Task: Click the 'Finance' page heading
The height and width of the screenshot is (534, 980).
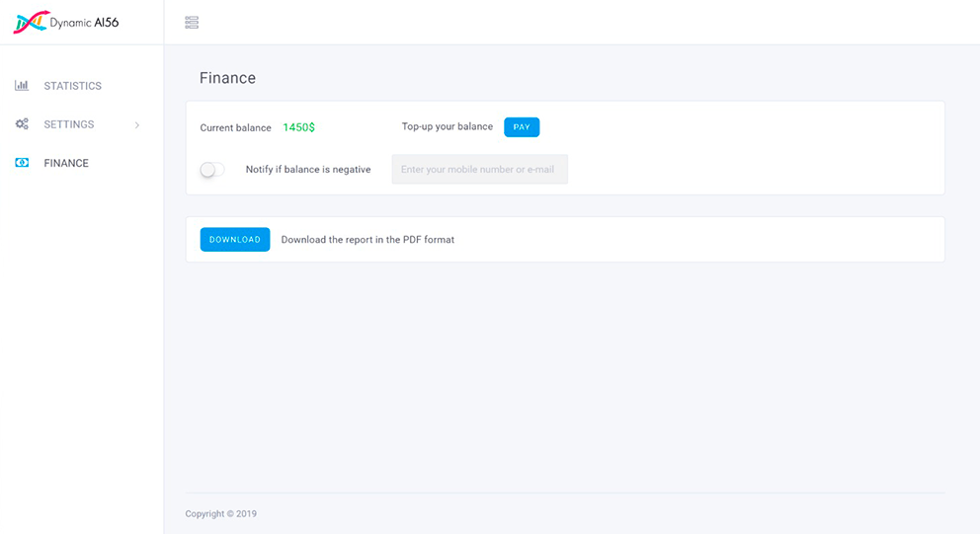Action: (227, 78)
